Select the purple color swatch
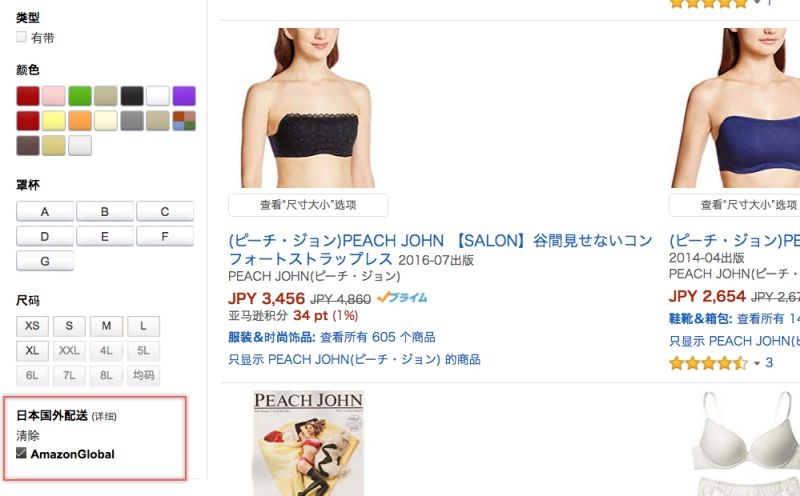800x496 pixels. 184,96
